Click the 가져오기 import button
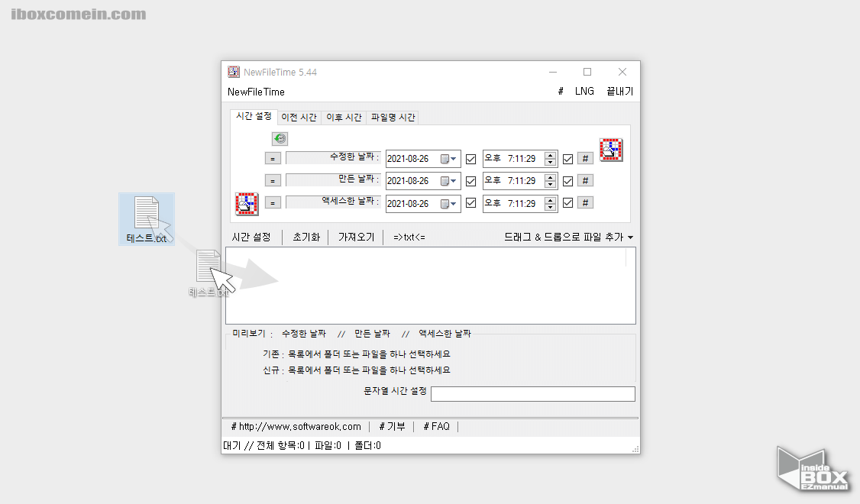 [356, 237]
